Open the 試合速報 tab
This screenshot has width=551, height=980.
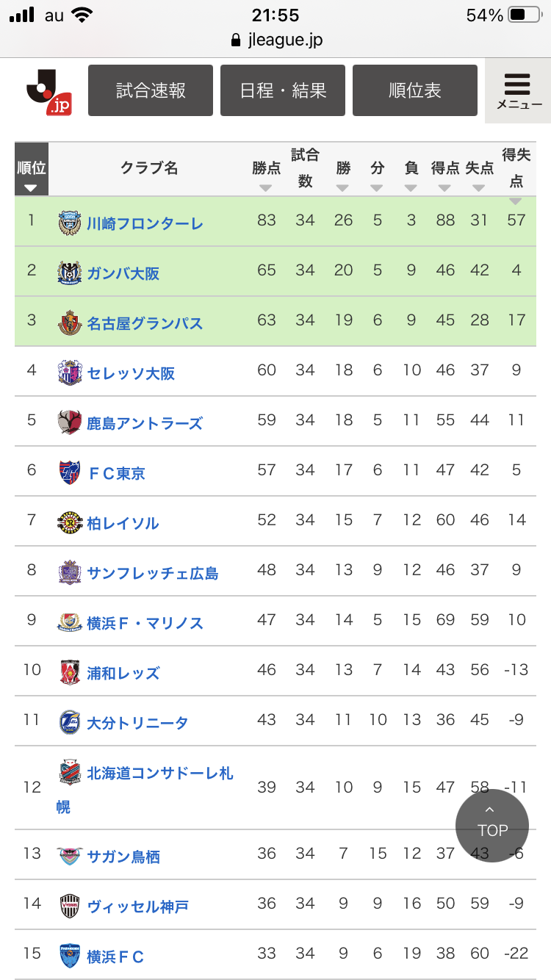[x=151, y=90]
